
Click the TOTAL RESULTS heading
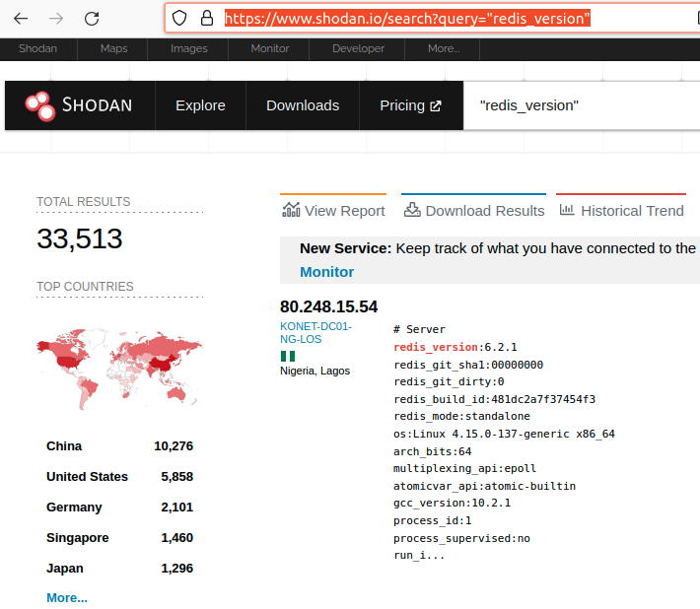(x=84, y=202)
